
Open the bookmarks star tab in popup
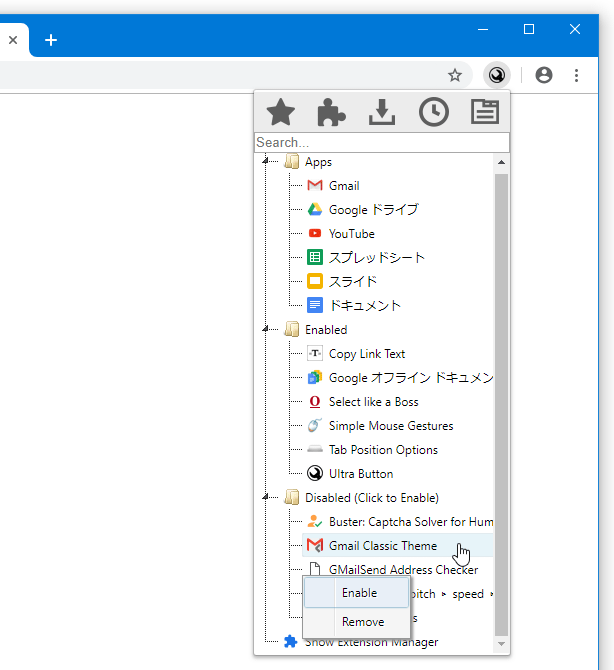281,112
